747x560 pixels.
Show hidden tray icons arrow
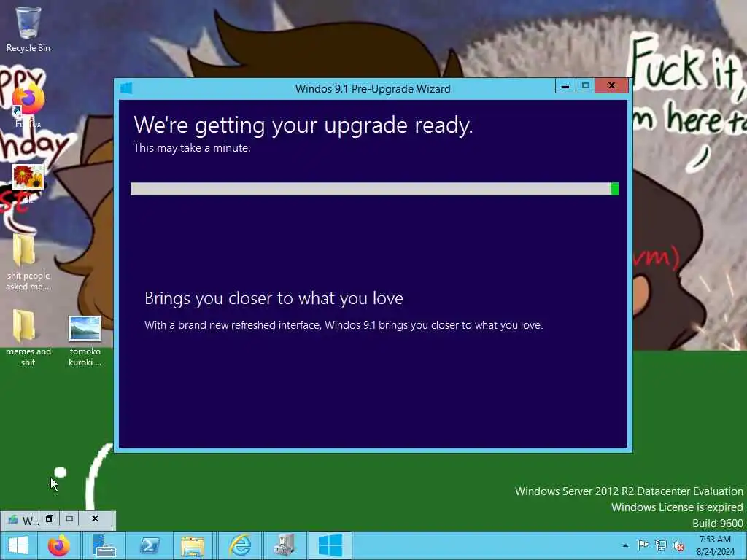click(625, 545)
